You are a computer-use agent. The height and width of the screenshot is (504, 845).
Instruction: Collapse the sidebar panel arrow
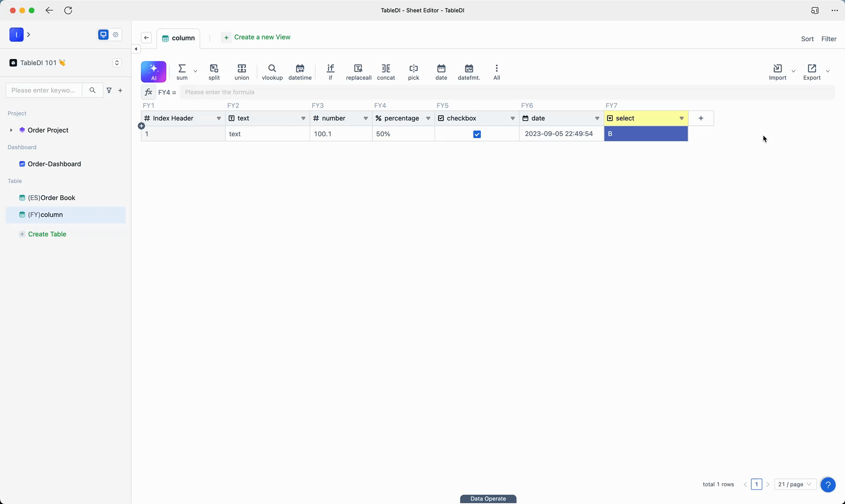[136, 49]
